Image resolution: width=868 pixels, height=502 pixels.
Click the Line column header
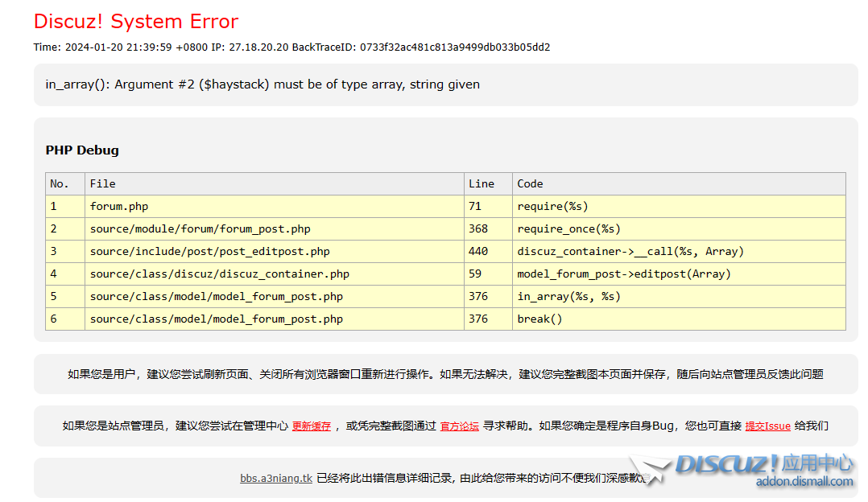(488, 183)
